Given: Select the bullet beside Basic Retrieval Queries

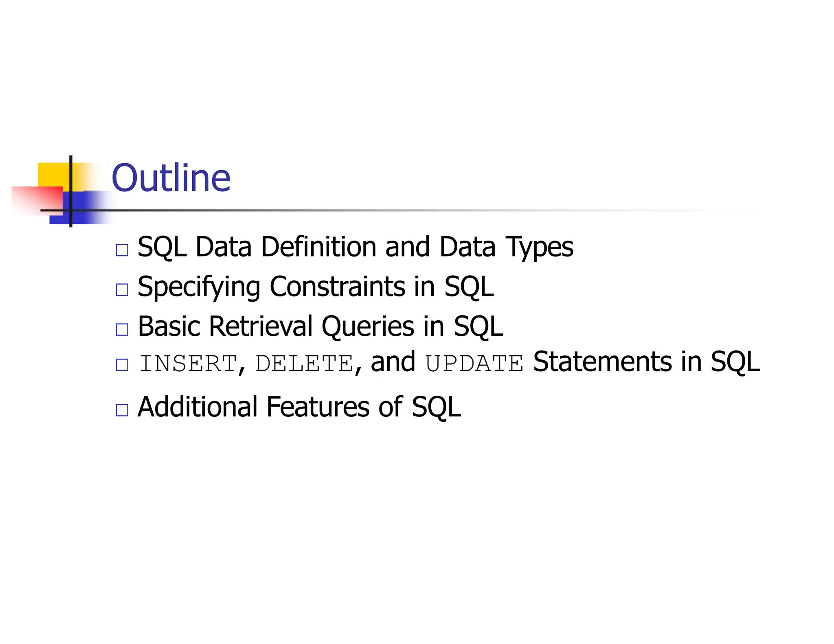Looking at the screenshot, I should tap(122, 329).
